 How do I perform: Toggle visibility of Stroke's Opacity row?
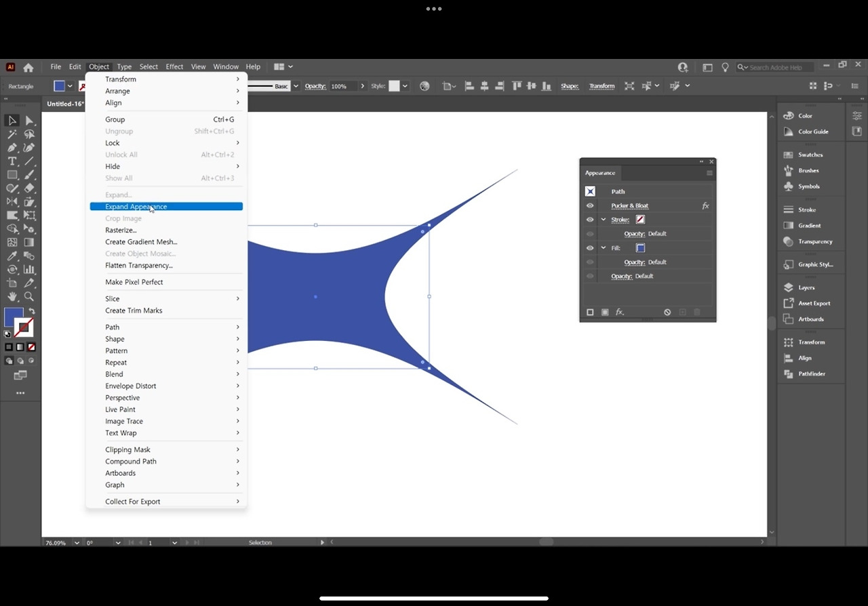click(590, 234)
